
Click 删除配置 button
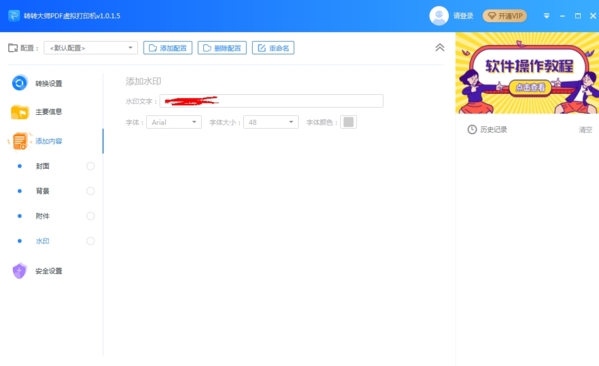[x=222, y=48]
